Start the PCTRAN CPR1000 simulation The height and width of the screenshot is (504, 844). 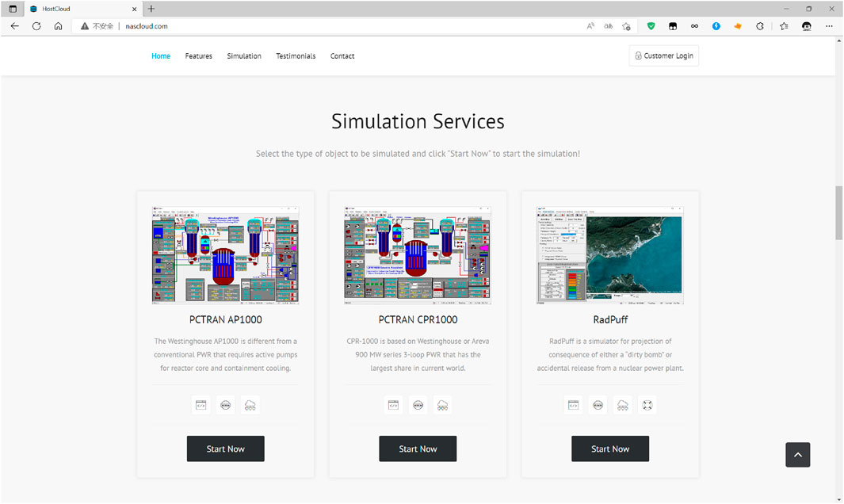[x=418, y=449]
